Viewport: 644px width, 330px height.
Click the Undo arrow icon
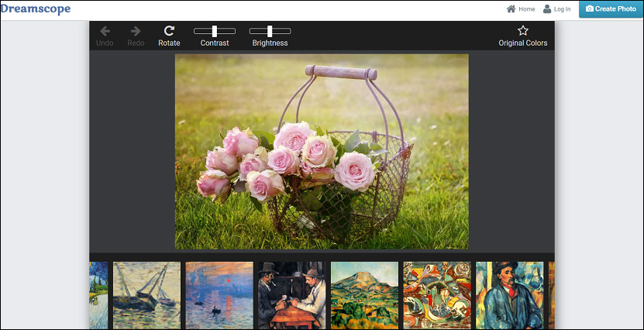pos(105,31)
